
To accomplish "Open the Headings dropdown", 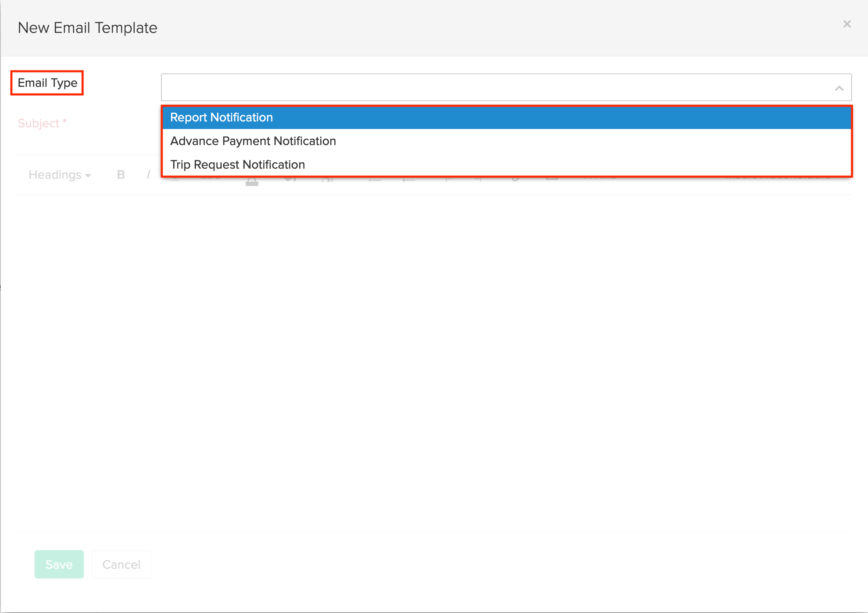I will (x=59, y=175).
